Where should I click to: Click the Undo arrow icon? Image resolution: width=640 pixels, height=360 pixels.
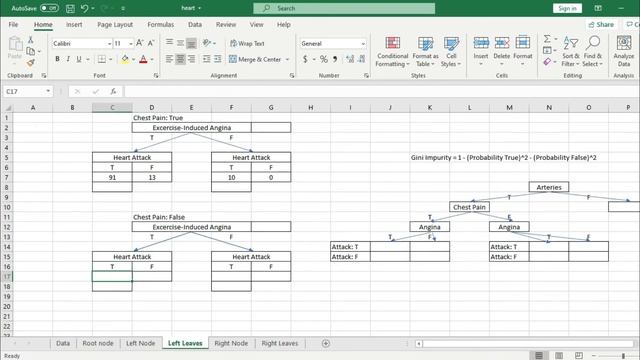point(84,8)
